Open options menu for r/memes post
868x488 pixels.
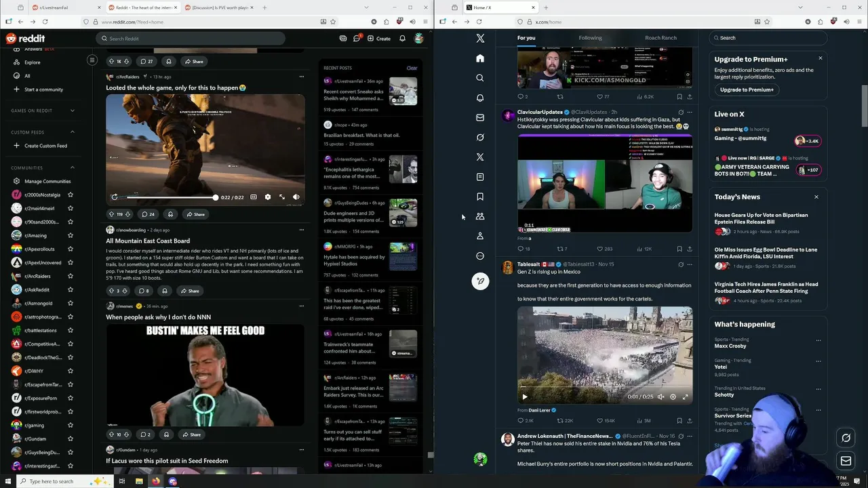tap(302, 306)
